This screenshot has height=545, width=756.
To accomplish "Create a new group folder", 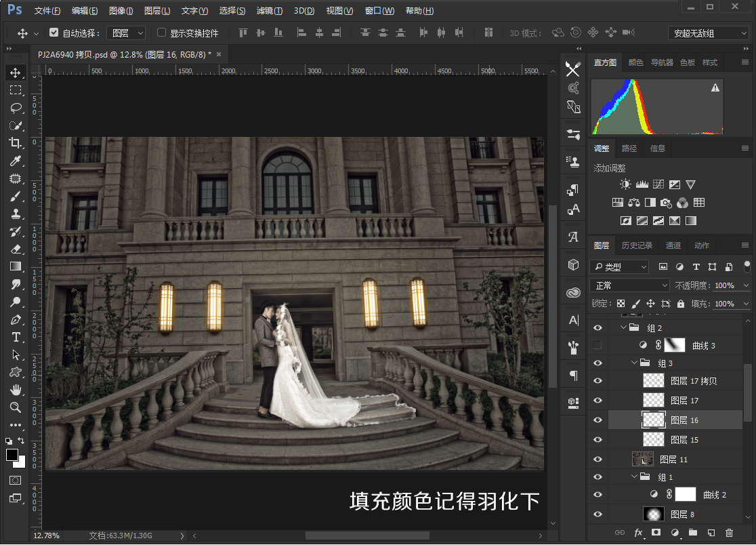I will click(693, 533).
